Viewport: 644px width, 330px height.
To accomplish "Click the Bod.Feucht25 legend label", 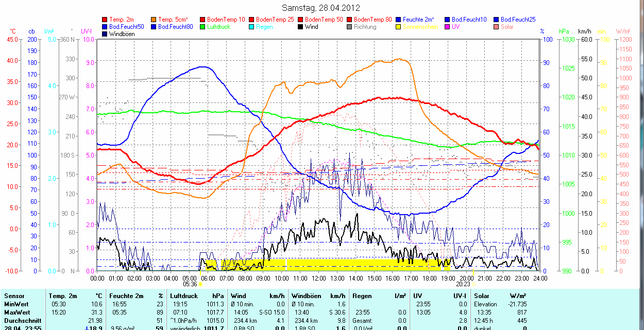I will tap(518, 20).
